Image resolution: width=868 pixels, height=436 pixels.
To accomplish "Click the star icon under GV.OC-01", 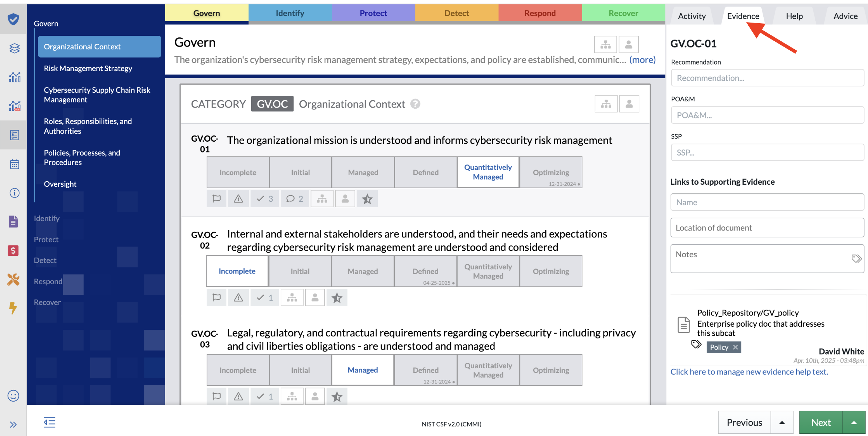I will [367, 199].
